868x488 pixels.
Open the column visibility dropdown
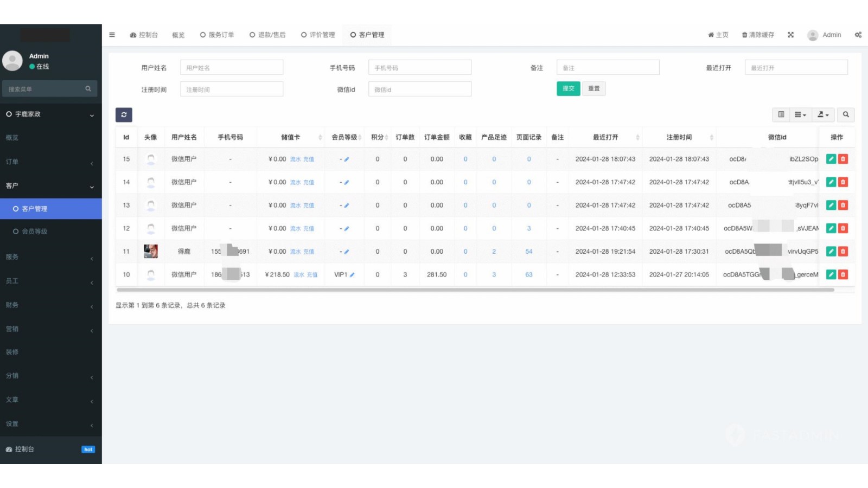[800, 114]
